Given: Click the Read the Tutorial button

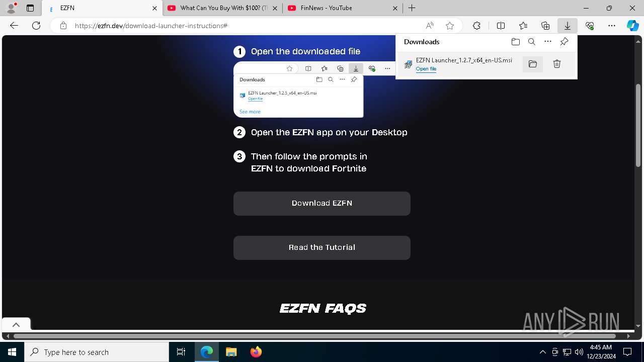Looking at the screenshot, I should click(x=322, y=248).
